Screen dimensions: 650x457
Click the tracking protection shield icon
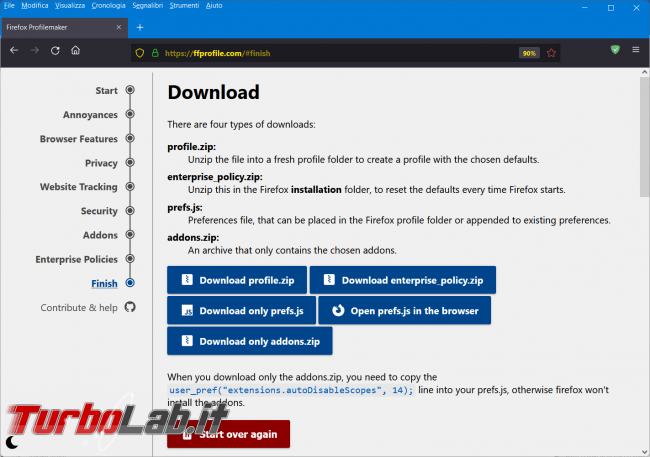click(140, 53)
